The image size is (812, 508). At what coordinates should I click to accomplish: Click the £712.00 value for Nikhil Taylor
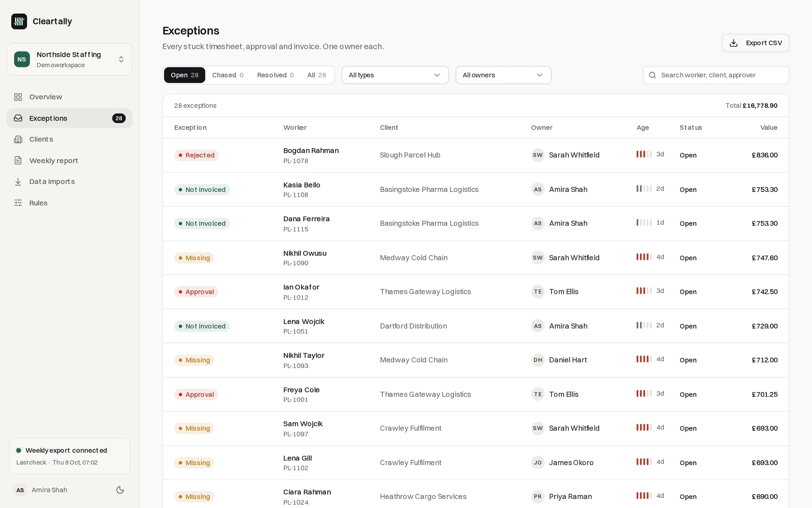coord(765,360)
